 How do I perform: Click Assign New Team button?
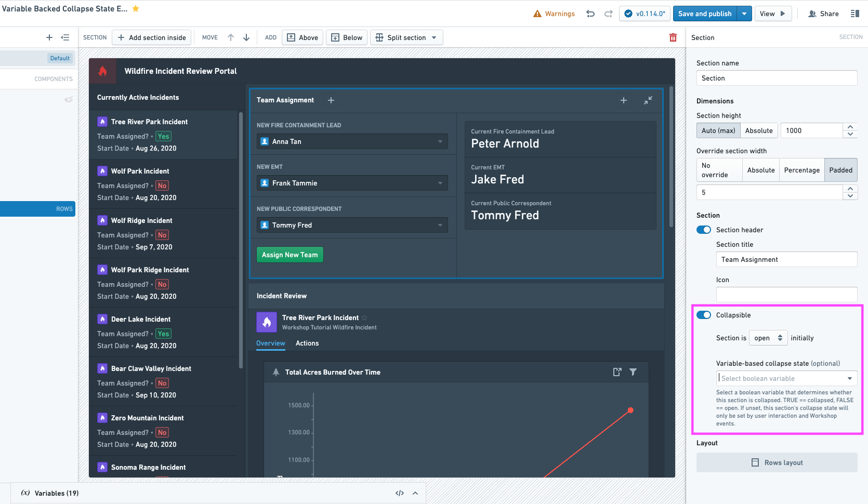click(x=290, y=255)
